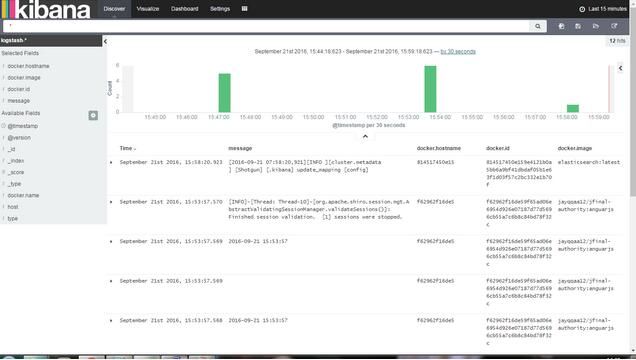Click the Save Search icon
This screenshot has height=360, width=636.
pyautogui.click(x=578, y=26)
